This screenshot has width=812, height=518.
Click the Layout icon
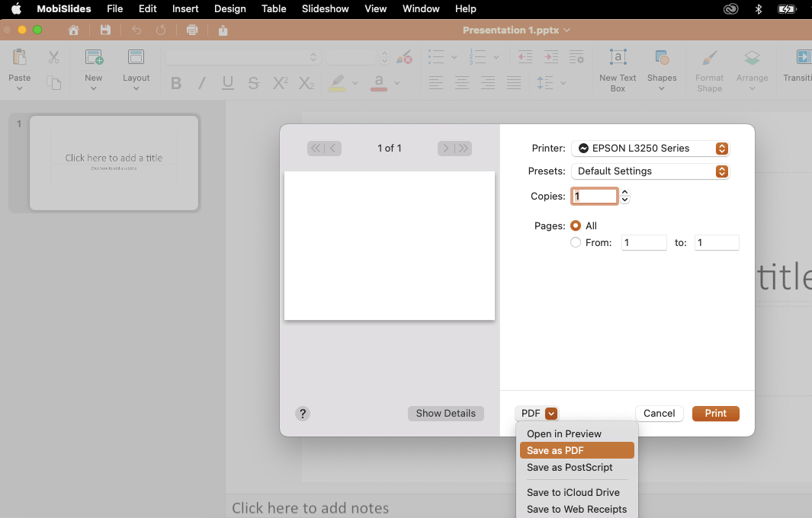(136, 57)
